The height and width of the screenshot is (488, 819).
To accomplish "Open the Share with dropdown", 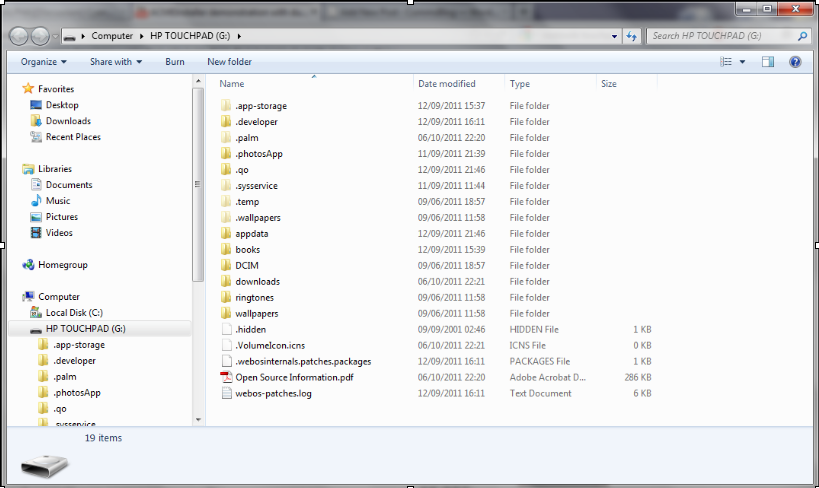I will [x=116, y=62].
